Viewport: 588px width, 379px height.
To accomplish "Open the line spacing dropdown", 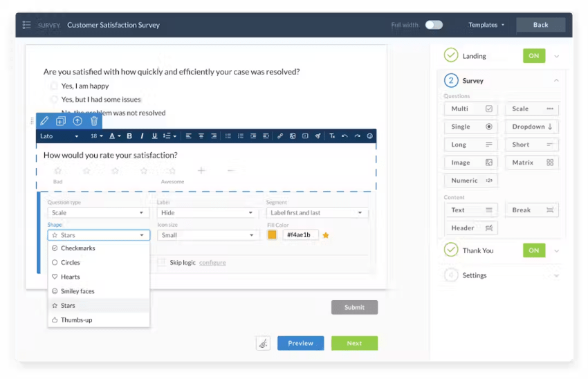I will pyautogui.click(x=169, y=136).
